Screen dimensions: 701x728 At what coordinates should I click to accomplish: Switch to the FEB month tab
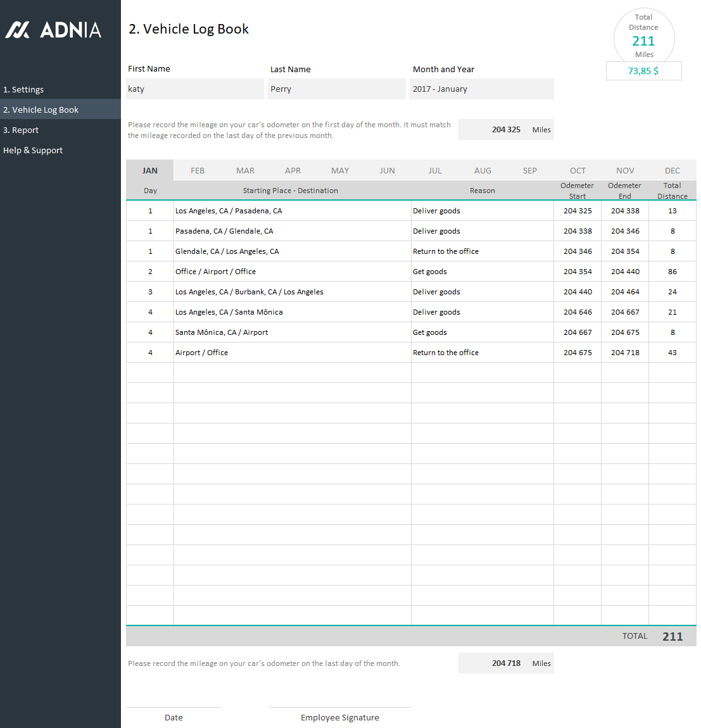[x=198, y=170]
